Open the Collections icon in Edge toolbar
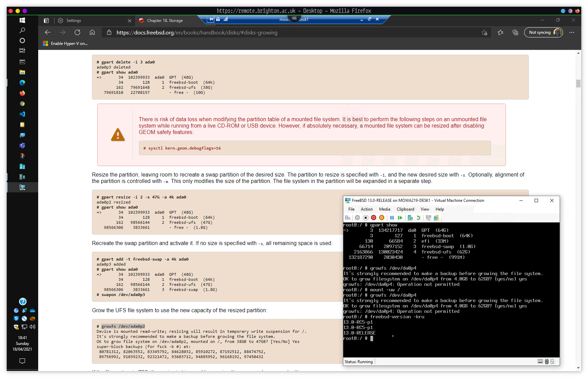 (x=515, y=32)
